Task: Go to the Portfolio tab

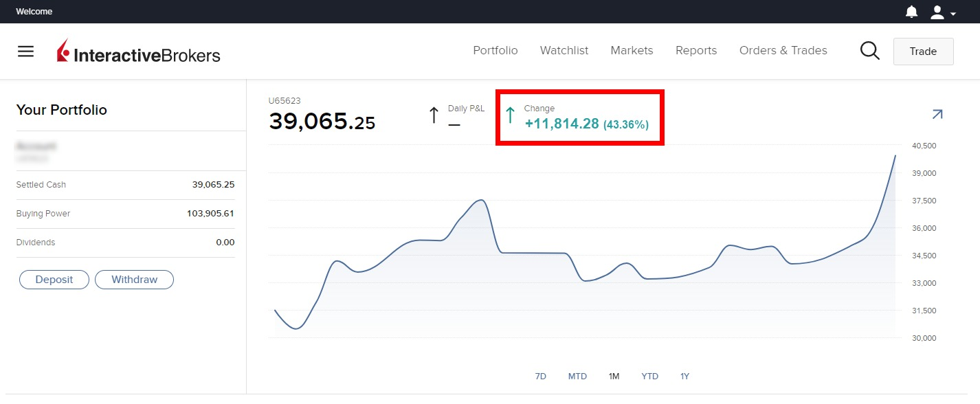Action: [x=495, y=50]
